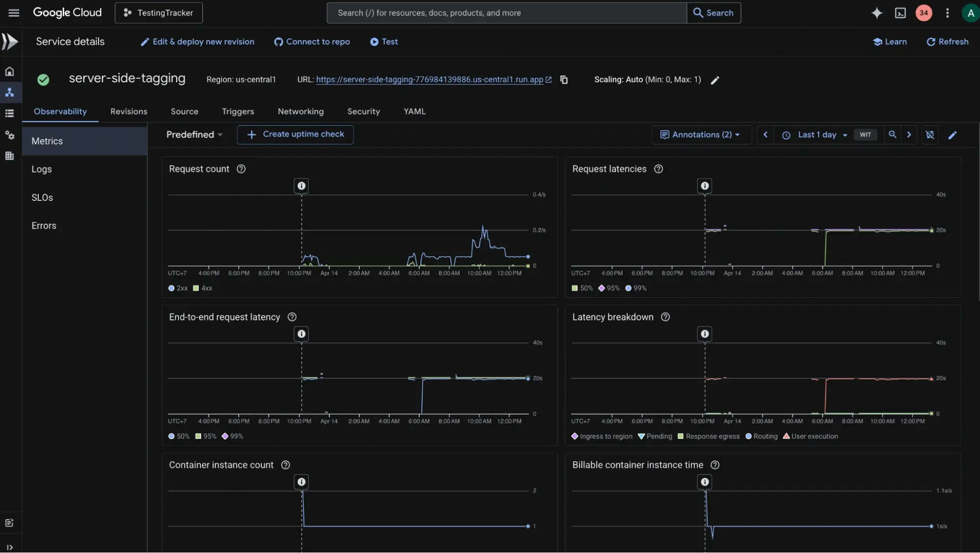Click help icon beside Billable container instance time

[715, 465]
